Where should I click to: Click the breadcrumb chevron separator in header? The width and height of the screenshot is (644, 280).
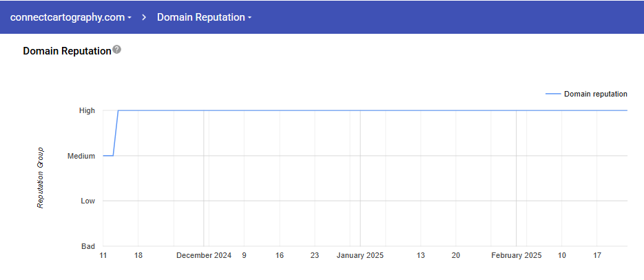[145, 17]
